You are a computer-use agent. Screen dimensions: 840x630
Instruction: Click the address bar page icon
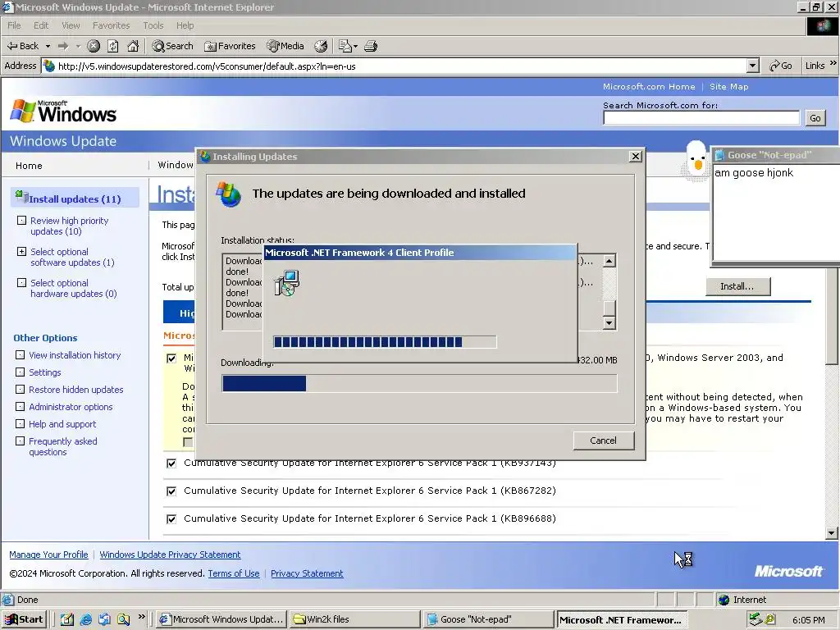point(49,66)
